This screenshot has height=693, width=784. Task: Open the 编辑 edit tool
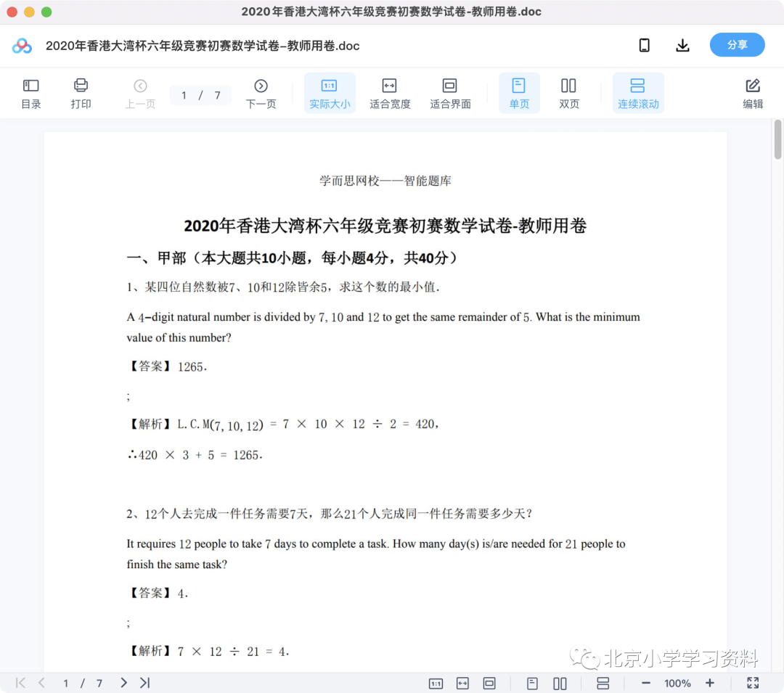[753, 94]
